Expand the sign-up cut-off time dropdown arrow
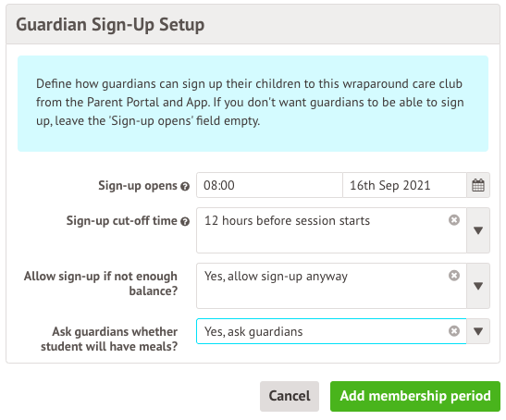506x420 pixels. (478, 230)
